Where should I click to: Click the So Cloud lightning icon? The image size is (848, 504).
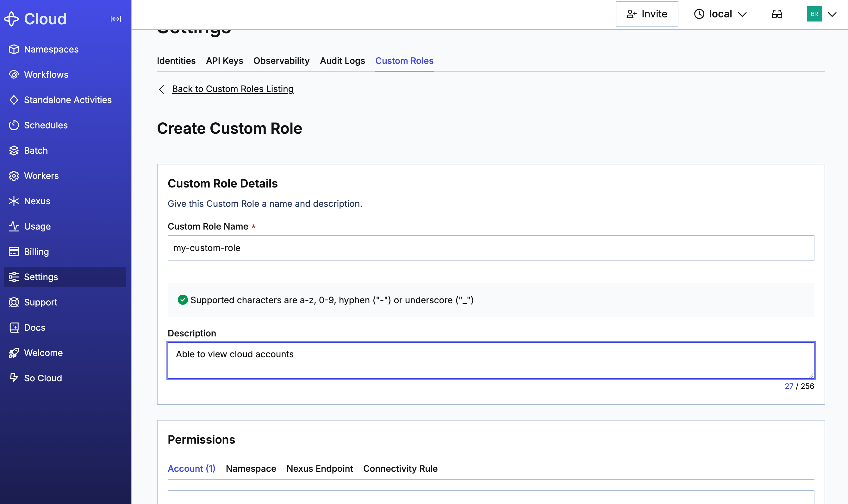[x=14, y=378]
